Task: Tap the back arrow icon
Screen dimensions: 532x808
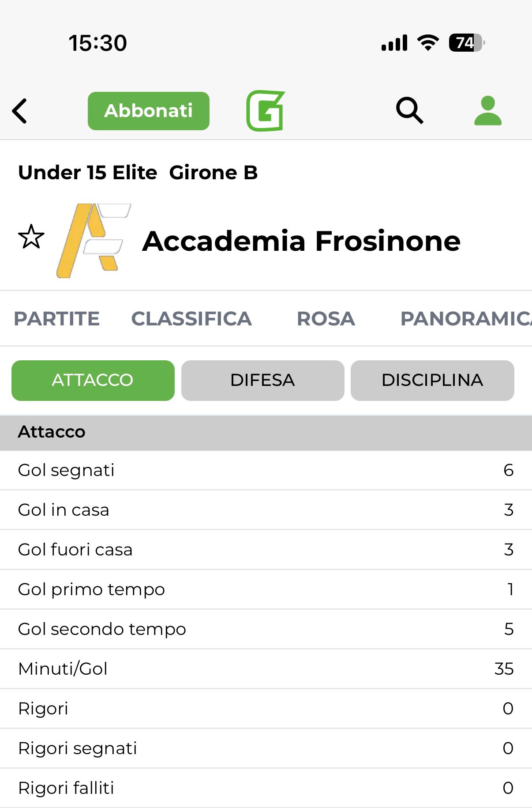Action: 20,111
